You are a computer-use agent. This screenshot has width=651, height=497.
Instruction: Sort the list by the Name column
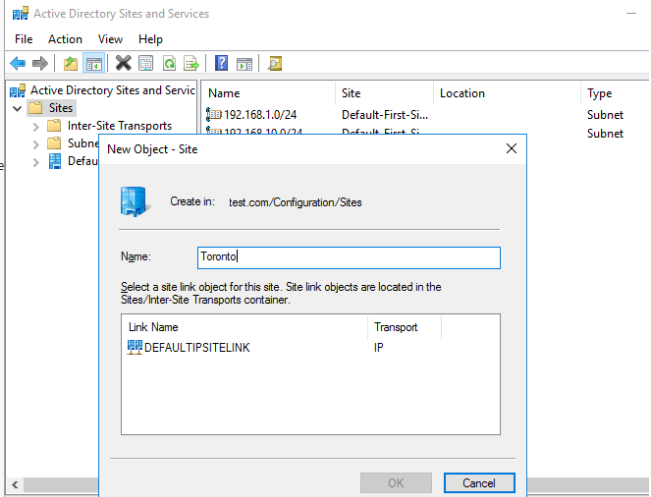click(x=268, y=93)
